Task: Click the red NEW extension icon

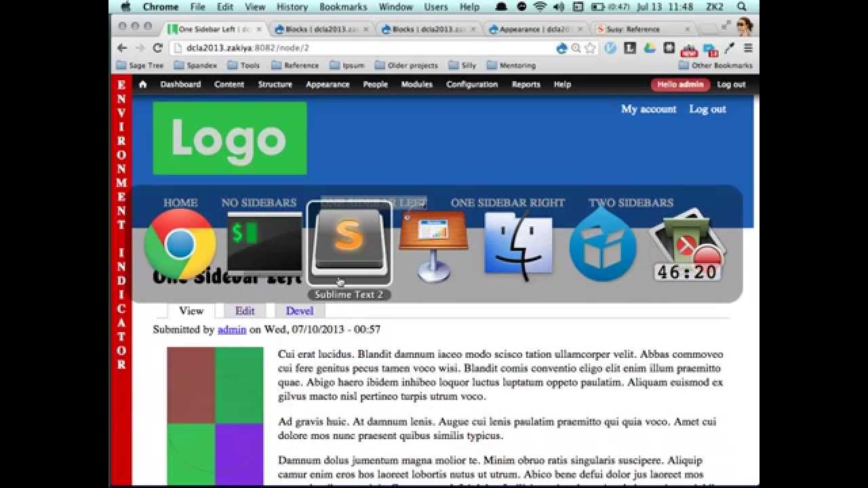Action: click(689, 49)
